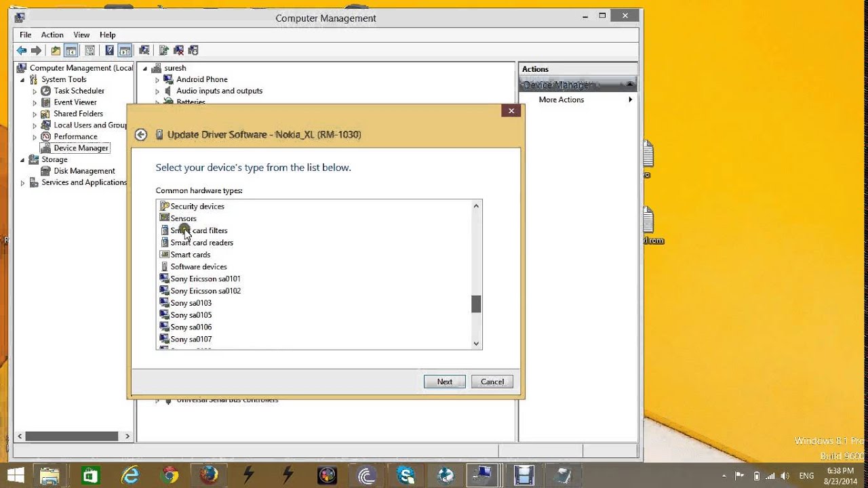Select Smart cards hardware type

(190, 255)
